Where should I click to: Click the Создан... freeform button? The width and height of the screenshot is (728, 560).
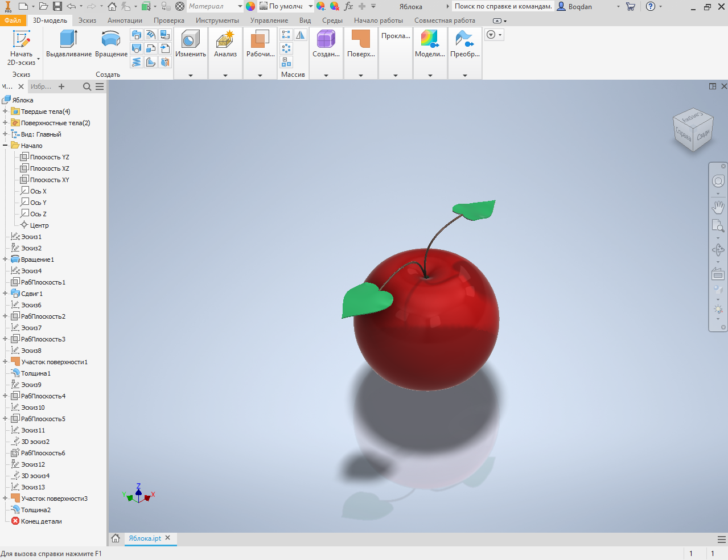click(326, 44)
